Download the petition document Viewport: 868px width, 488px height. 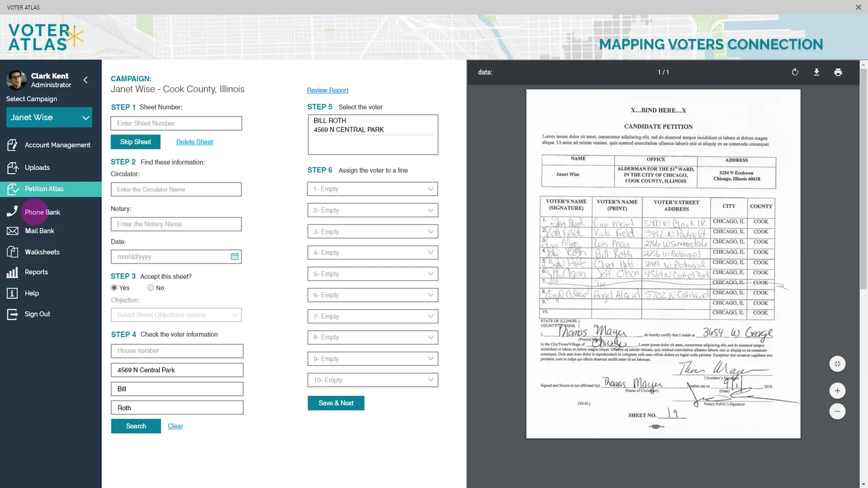(x=816, y=72)
